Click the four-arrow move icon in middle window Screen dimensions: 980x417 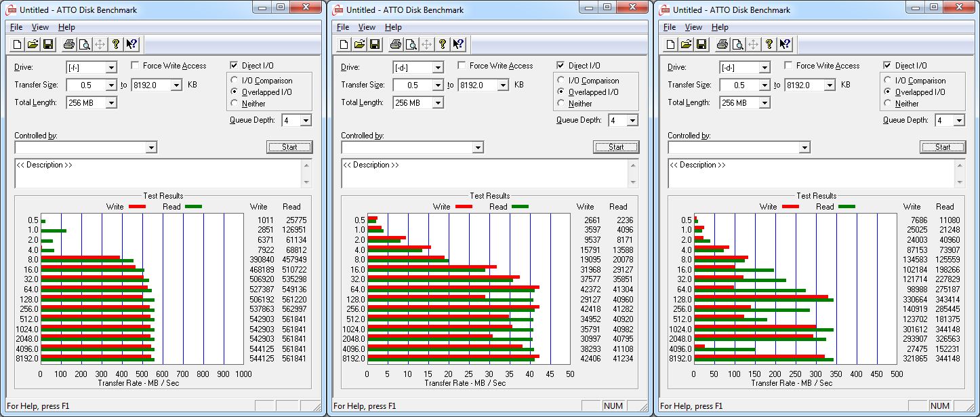426,45
